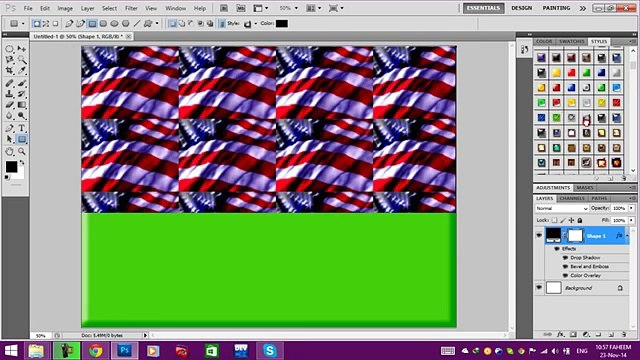Viewport: 640px width, 360px height.
Task: Open the blend mode Normal dropdown
Action: [x=562, y=209]
